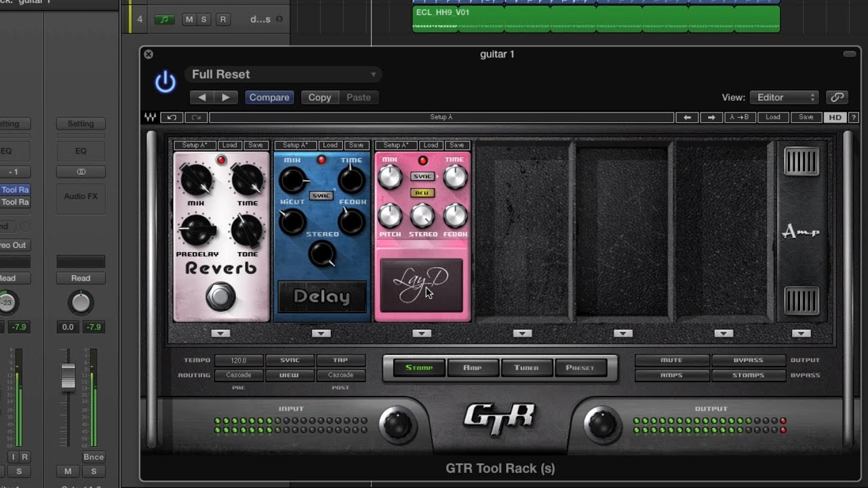Click the Compare button
Screen dimensions: 868x488
tap(269, 98)
